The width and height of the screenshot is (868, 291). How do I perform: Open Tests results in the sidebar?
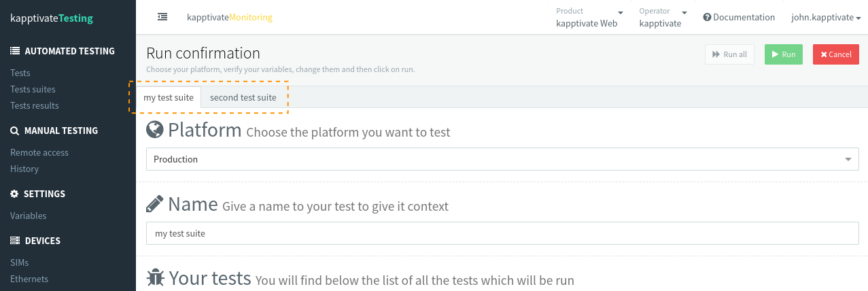[x=35, y=105]
